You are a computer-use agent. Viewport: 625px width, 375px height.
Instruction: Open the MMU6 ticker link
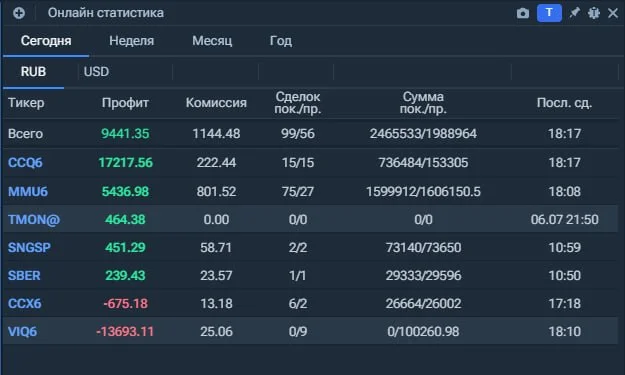pyautogui.click(x=28, y=192)
